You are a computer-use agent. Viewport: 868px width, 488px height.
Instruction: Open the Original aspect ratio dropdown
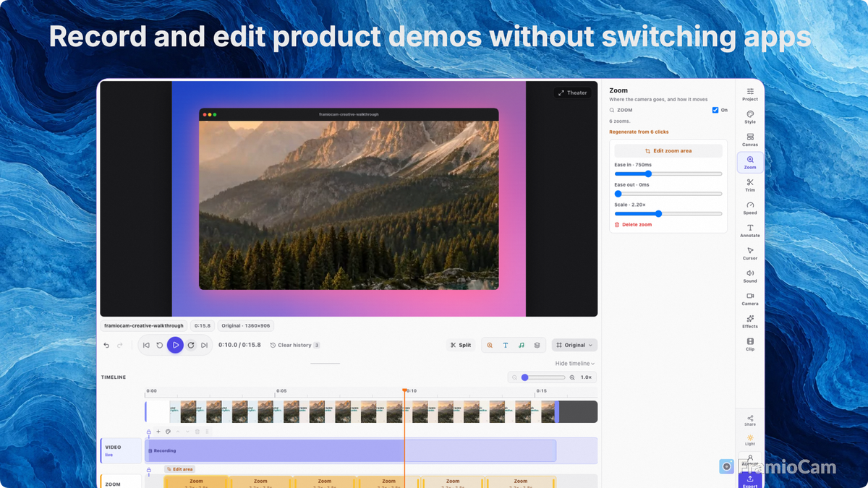[574, 345]
